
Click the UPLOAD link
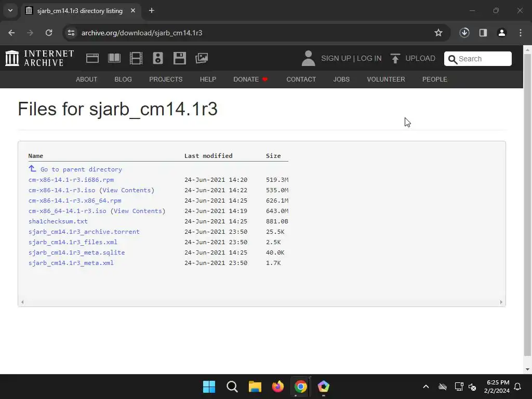click(420, 58)
